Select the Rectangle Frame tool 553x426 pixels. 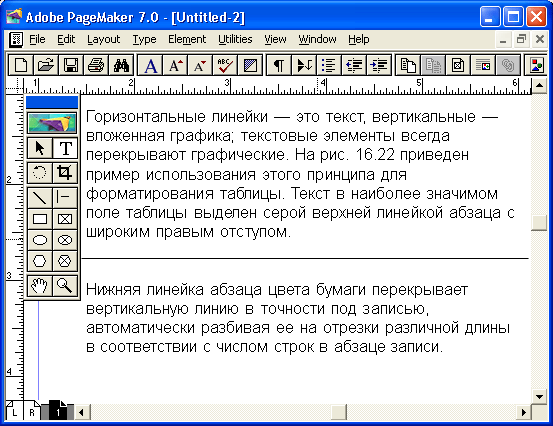65,219
